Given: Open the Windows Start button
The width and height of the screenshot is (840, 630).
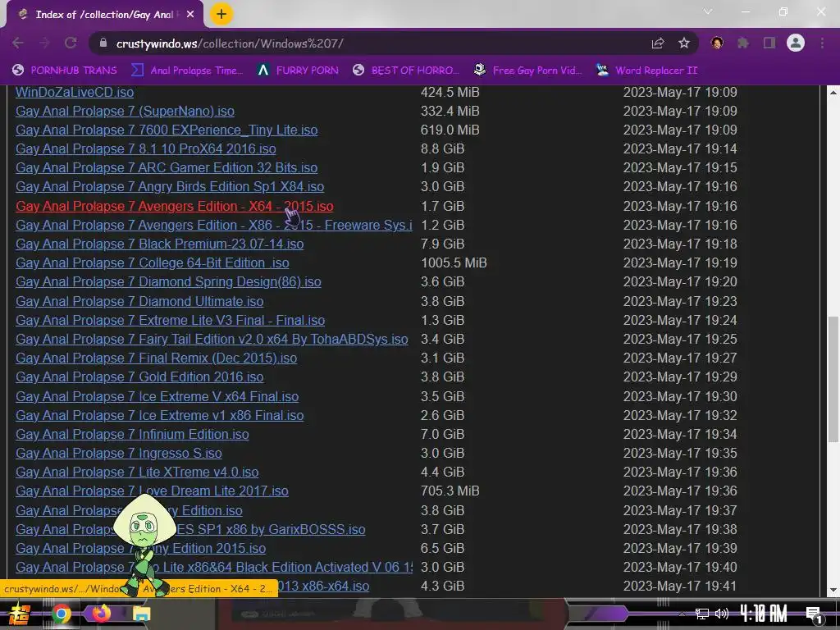Looking at the screenshot, I should [20, 614].
